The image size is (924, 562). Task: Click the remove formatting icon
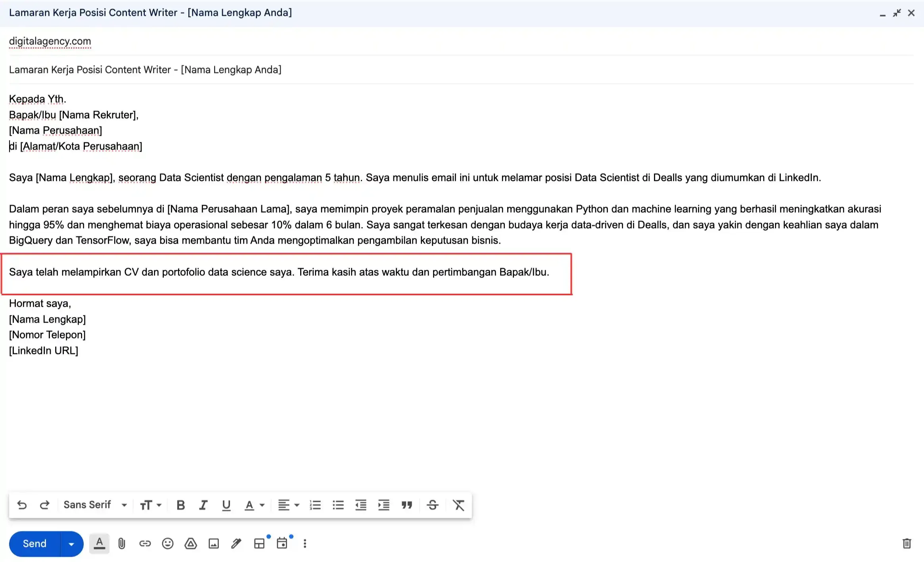(458, 505)
